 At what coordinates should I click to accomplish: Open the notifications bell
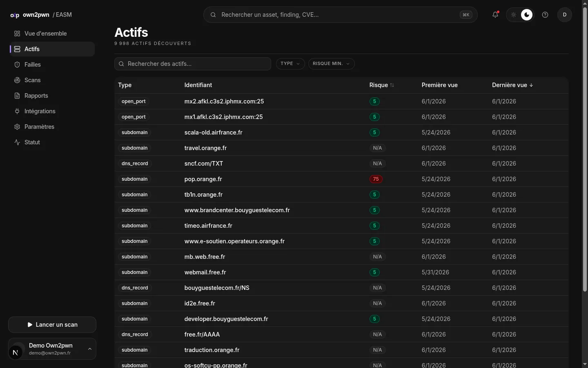495,15
